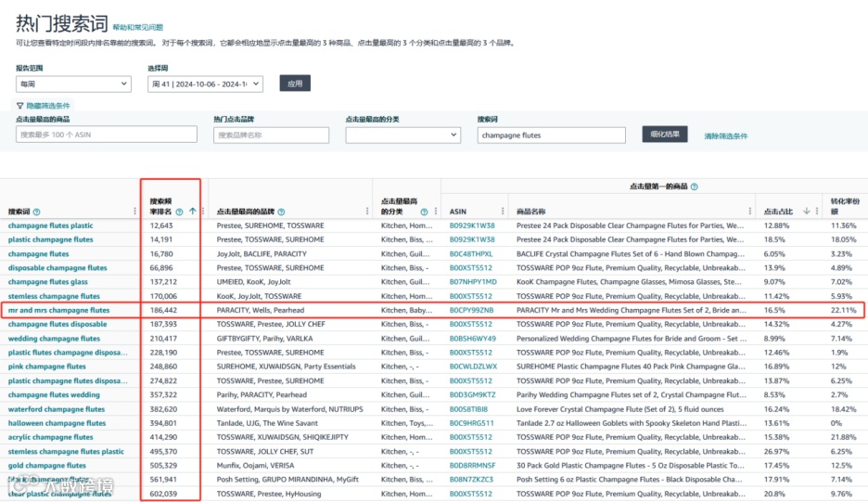Open the 选择周 dropdown showing 周 41
The height and width of the screenshot is (502, 868).
(x=205, y=84)
